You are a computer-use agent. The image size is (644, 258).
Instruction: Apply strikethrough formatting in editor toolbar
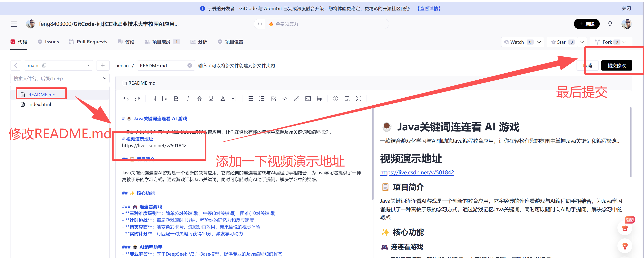tap(199, 99)
